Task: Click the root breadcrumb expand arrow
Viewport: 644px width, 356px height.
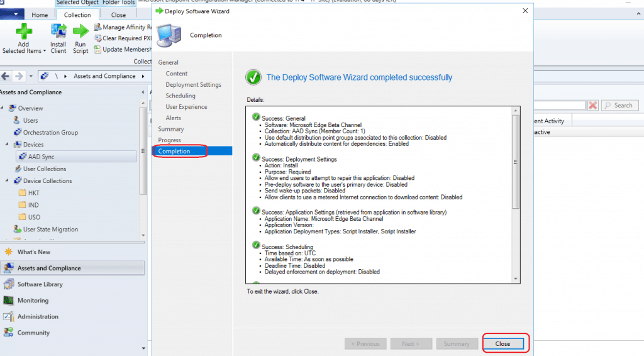Action: (x=65, y=76)
